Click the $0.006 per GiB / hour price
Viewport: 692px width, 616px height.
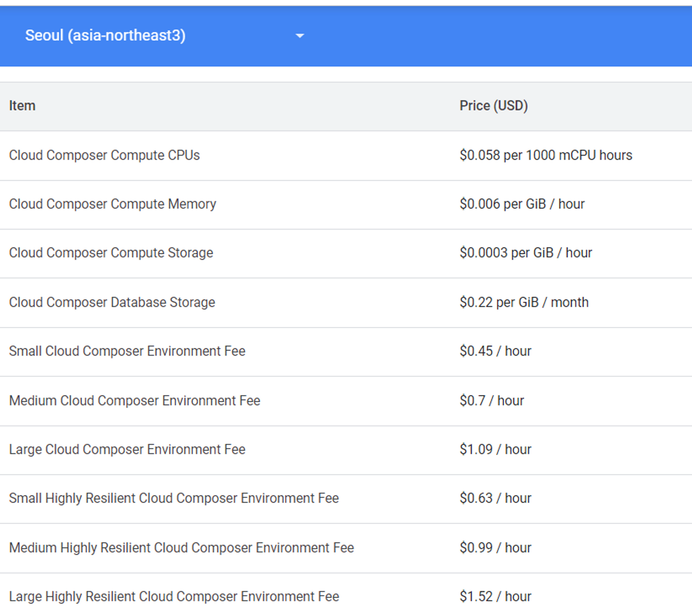pos(522,204)
